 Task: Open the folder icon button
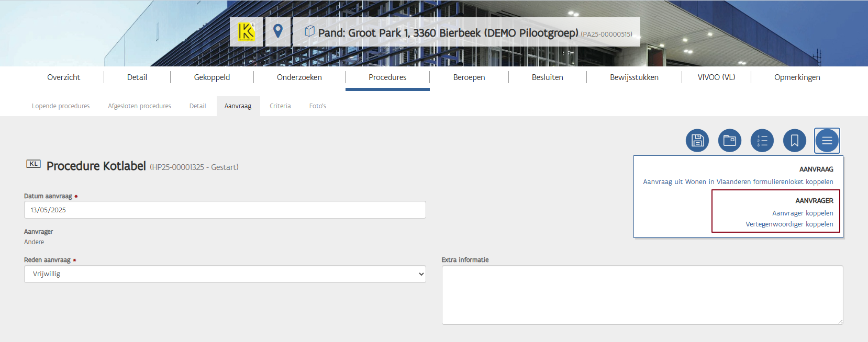(729, 141)
